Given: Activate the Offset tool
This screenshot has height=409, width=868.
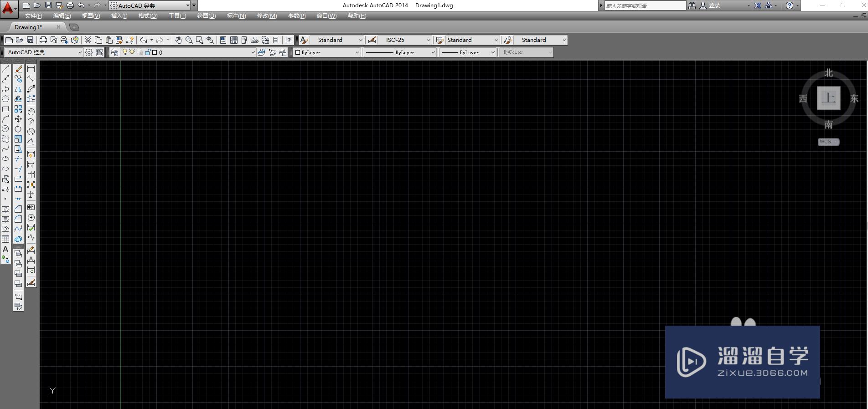Looking at the screenshot, I should click(x=18, y=99).
